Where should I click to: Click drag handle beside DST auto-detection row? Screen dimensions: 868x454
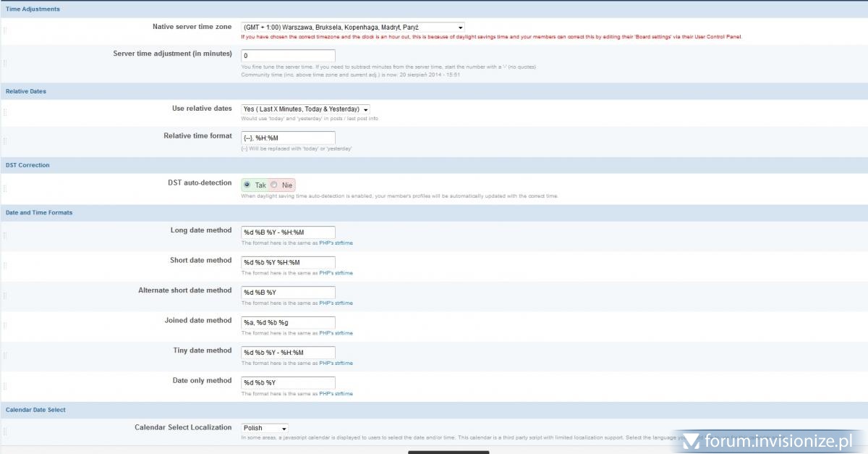(x=4, y=189)
